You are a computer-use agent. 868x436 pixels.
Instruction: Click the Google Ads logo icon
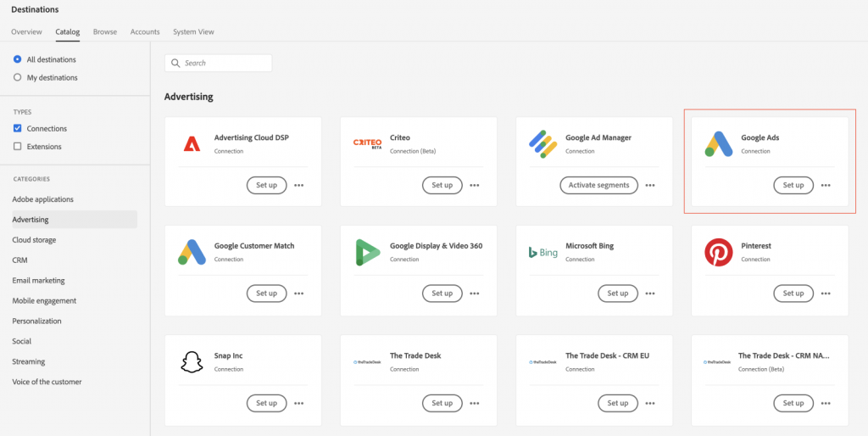pos(719,144)
